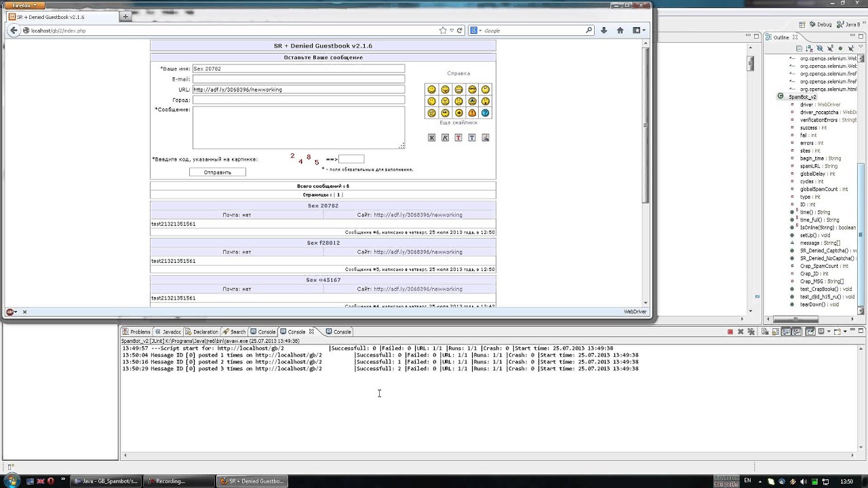
Task: Switch to Search tab
Action: 235,332
